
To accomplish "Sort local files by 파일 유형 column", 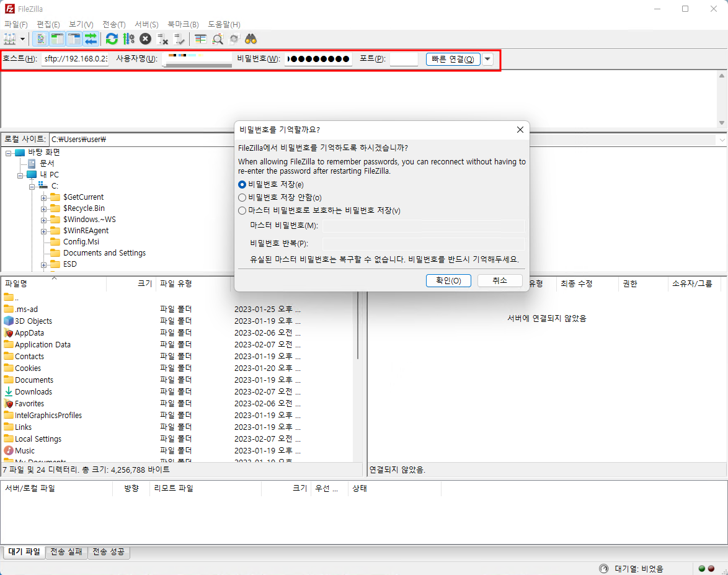I will click(193, 284).
